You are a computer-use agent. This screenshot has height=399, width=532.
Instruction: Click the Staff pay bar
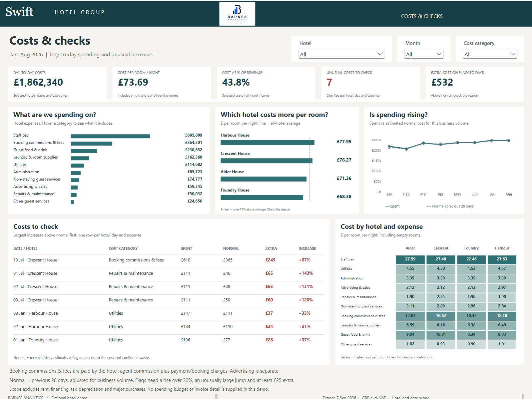tap(110, 136)
